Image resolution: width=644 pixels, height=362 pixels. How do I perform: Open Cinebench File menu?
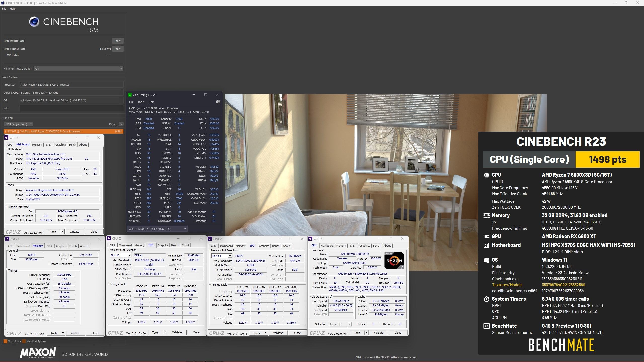pos(4,9)
